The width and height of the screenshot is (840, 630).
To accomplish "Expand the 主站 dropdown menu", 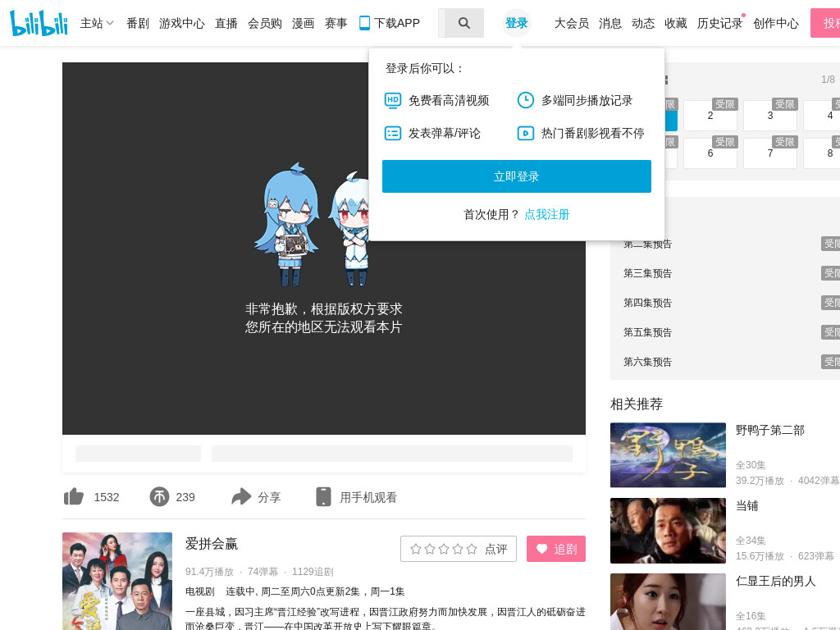I will 97,23.
